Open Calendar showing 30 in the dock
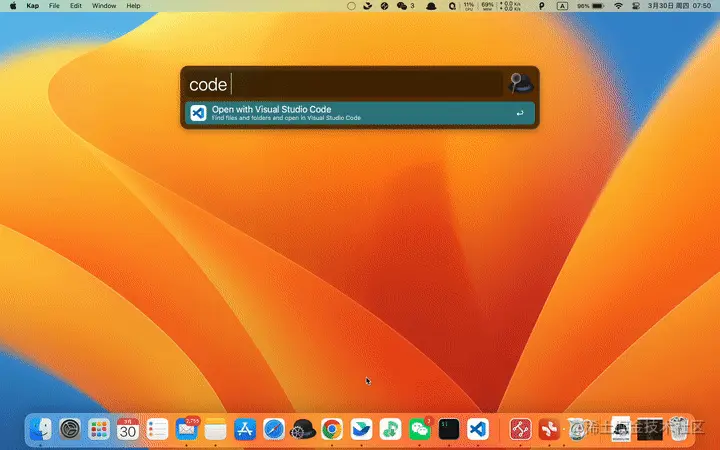720x450 pixels. (128, 429)
